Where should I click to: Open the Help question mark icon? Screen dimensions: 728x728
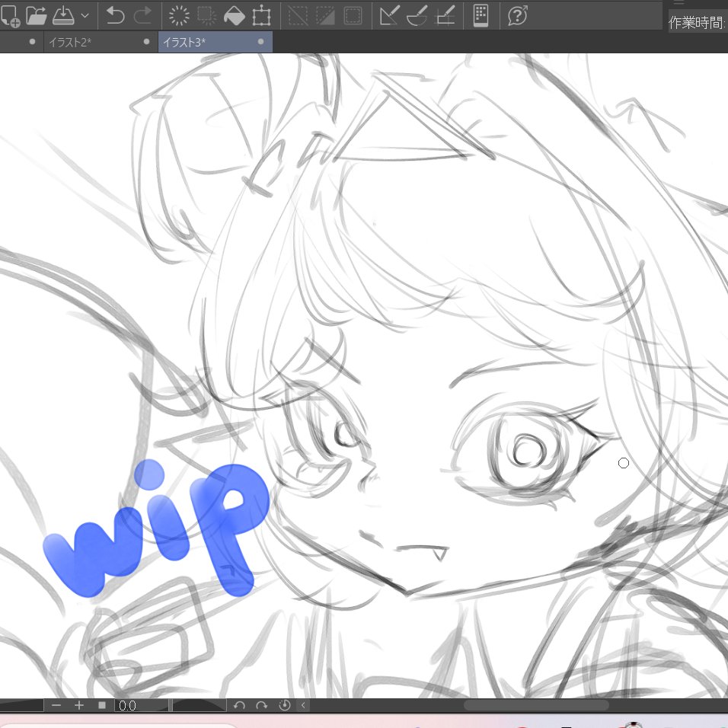(519, 15)
